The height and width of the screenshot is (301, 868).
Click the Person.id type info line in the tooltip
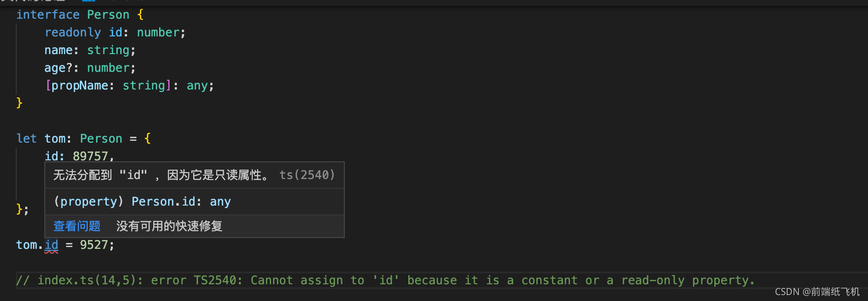pos(142,201)
